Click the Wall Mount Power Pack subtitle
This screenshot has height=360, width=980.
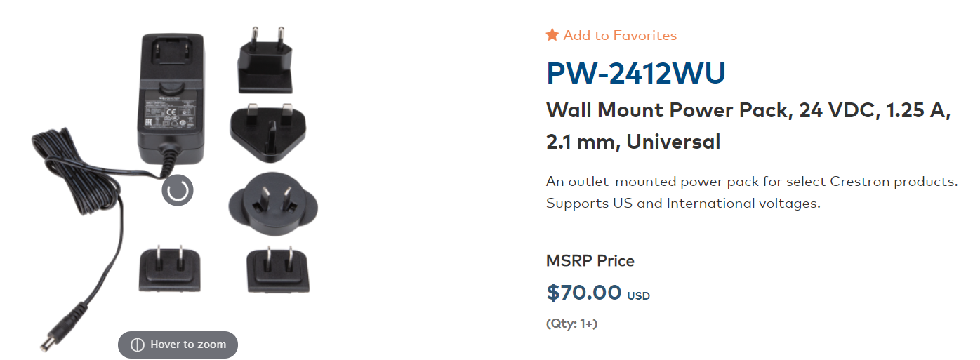coord(748,126)
